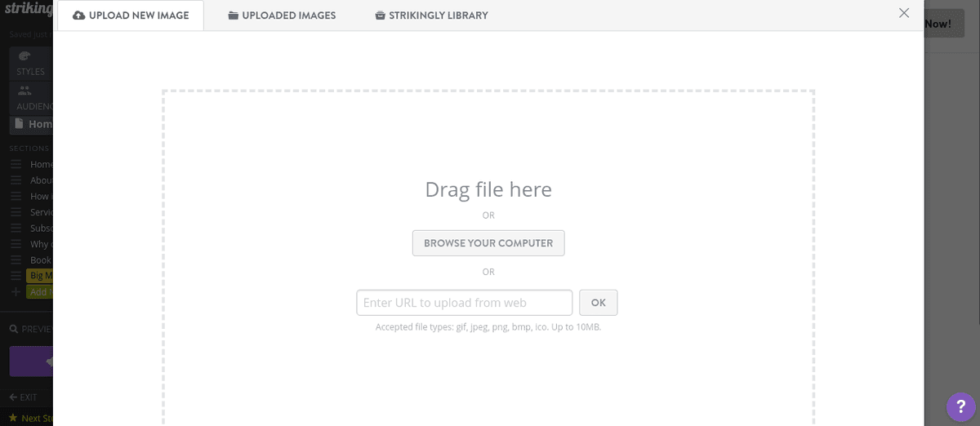Click the Home page header in sidebar
Image resolution: width=980 pixels, height=426 pixels.
(x=31, y=124)
